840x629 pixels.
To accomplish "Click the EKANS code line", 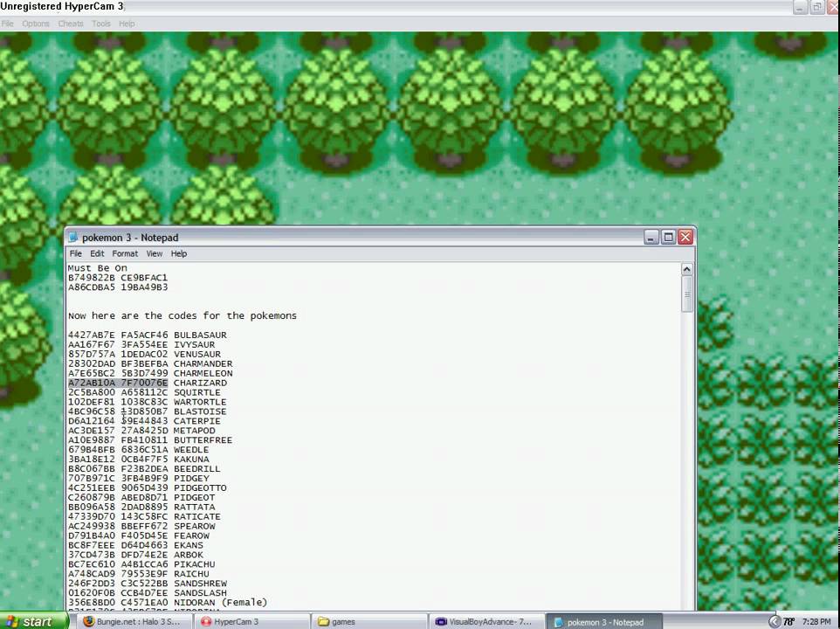I will click(135, 545).
